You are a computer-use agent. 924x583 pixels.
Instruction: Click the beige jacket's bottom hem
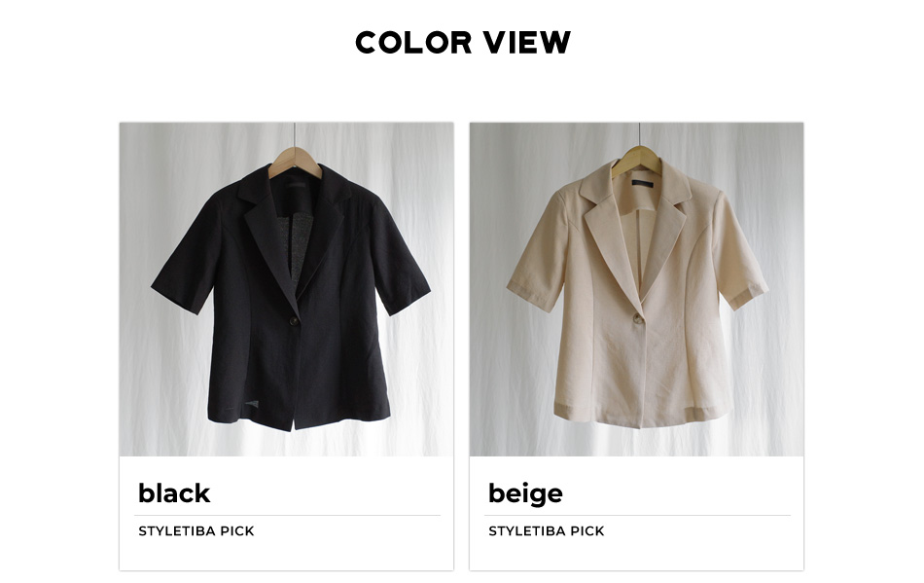[x=642, y=417]
